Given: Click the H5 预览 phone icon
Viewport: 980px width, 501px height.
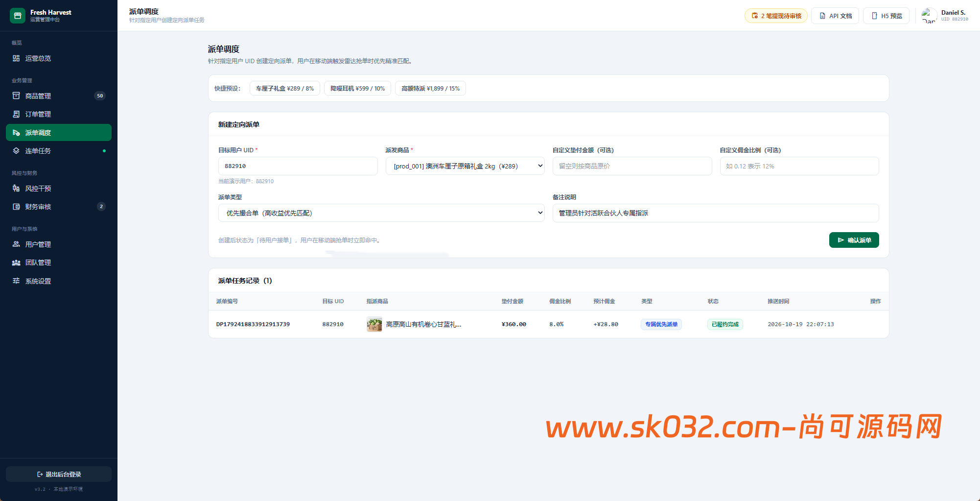Looking at the screenshot, I should point(874,16).
